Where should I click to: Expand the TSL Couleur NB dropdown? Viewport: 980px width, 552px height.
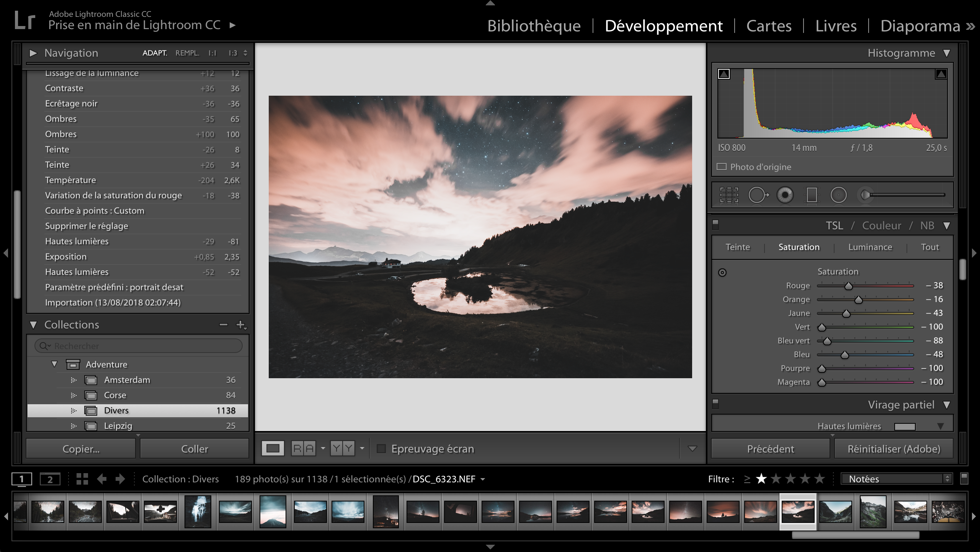click(x=947, y=225)
